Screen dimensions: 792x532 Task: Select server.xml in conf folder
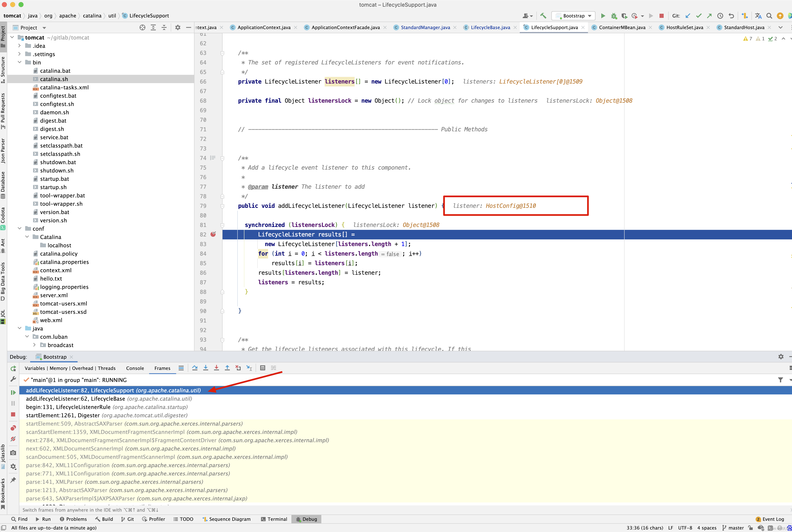54,295
